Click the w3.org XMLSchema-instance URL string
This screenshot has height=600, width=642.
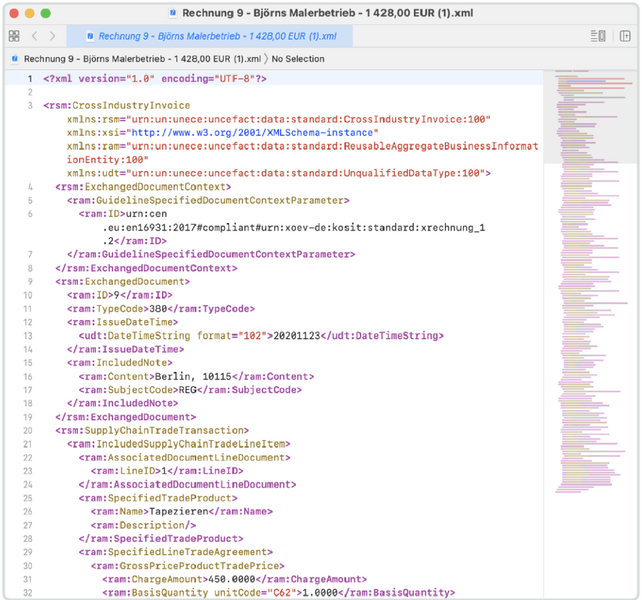pos(255,132)
